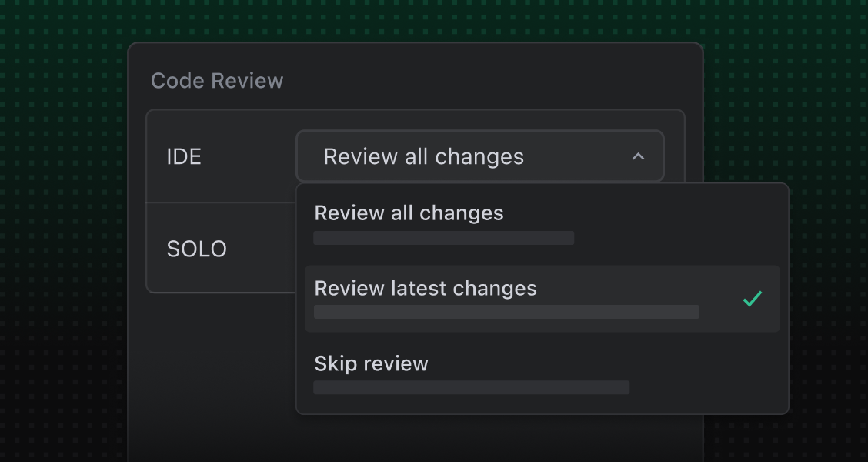Click the Code Review section header

click(218, 80)
